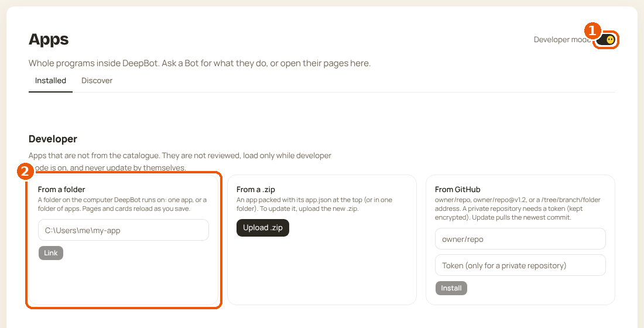
Task: Open the Discover tab
Action: pos(97,81)
